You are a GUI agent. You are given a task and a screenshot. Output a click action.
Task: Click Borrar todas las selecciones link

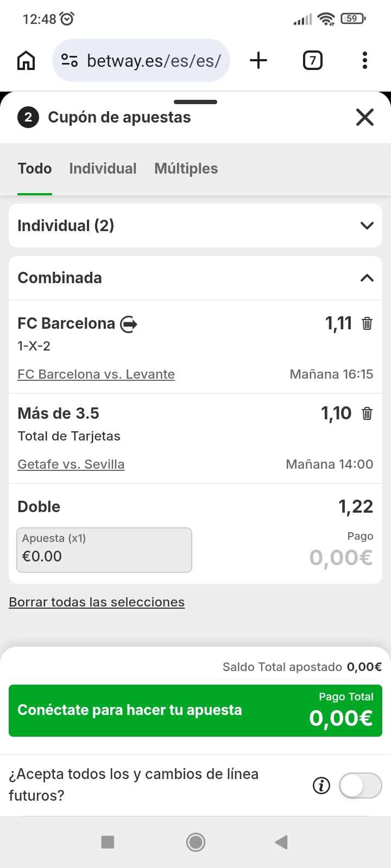click(x=97, y=602)
